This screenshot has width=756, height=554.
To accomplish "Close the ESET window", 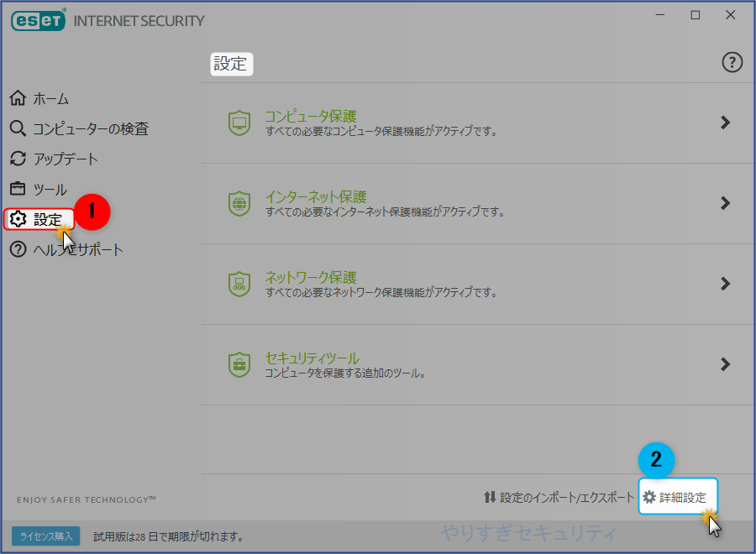I will click(731, 15).
